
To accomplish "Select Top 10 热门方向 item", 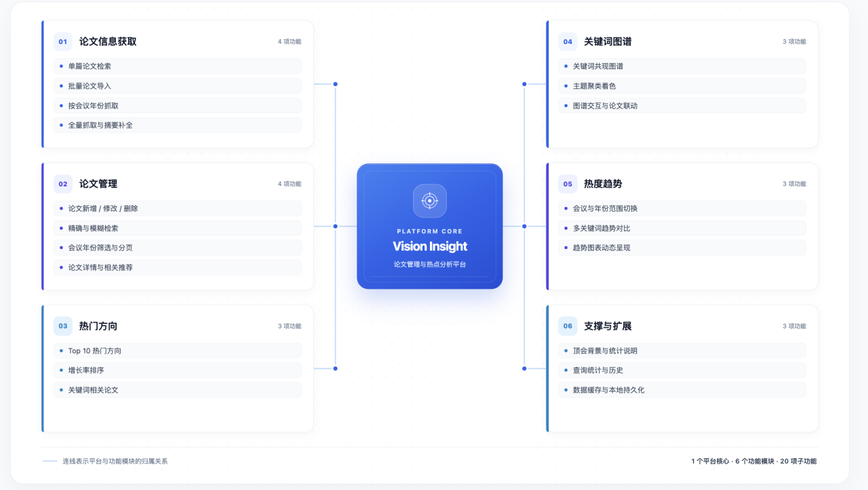I will click(178, 351).
